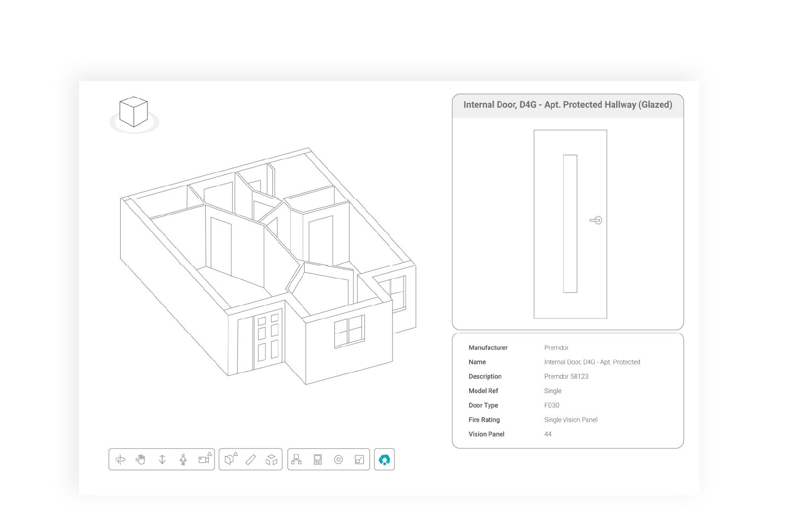Open the Settings circle icon
Viewport: 809px width, 532px height.
pos(338,460)
